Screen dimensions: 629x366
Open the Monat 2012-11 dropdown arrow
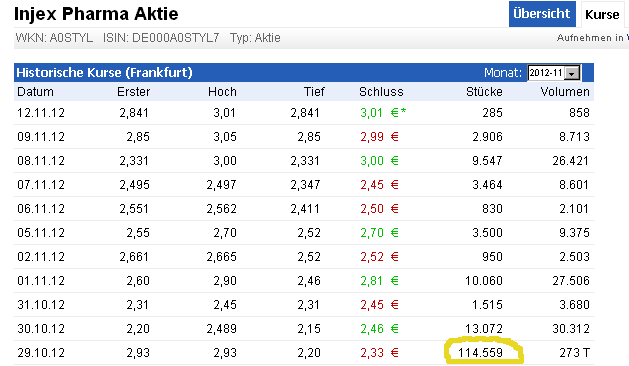click(572, 73)
